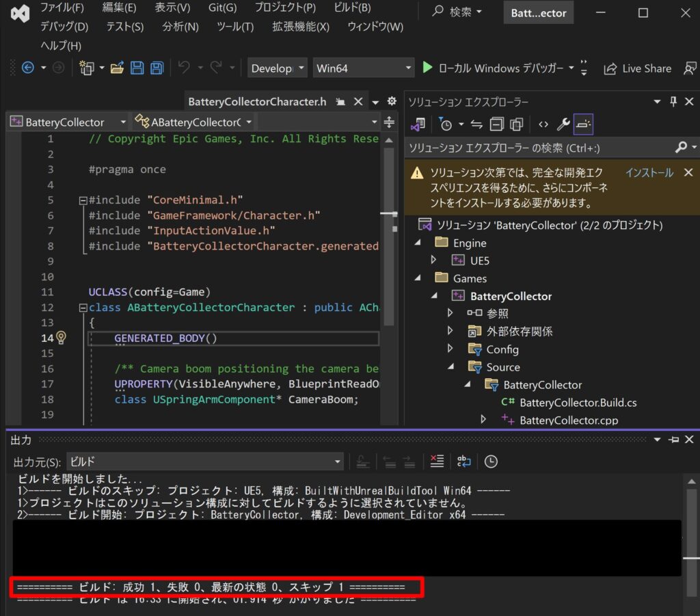Open the ABatteryCollectorC class dropdown
Screen dimensions: 700x616
point(193,122)
